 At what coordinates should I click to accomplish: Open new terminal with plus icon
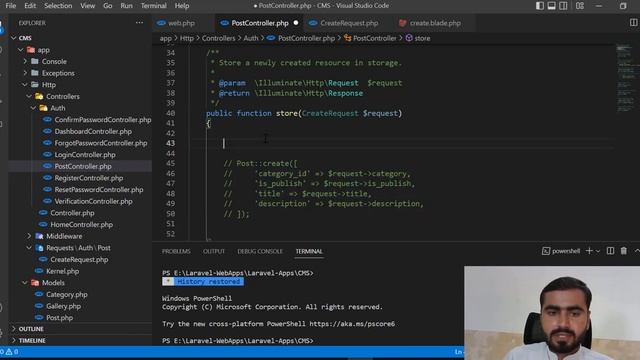click(589, 251)
